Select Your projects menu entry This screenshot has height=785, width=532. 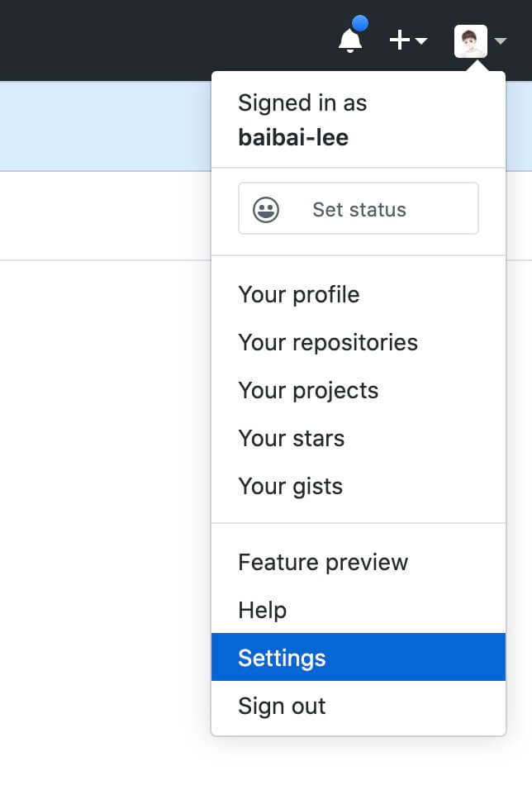[308, 390]
